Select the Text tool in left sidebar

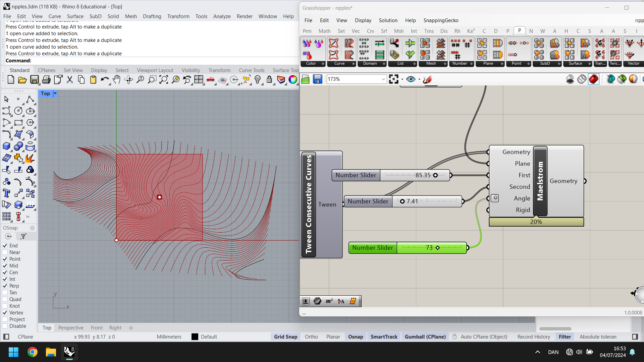point(6,193)
